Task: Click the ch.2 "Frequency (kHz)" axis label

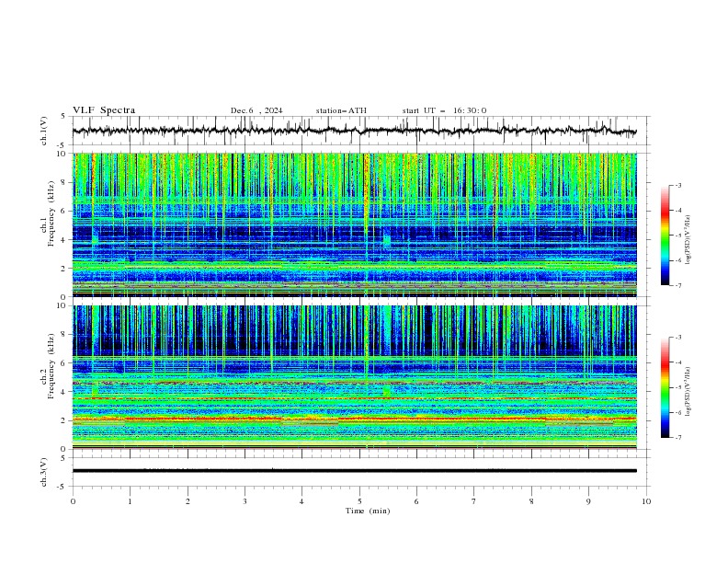Action: [51, 366]
